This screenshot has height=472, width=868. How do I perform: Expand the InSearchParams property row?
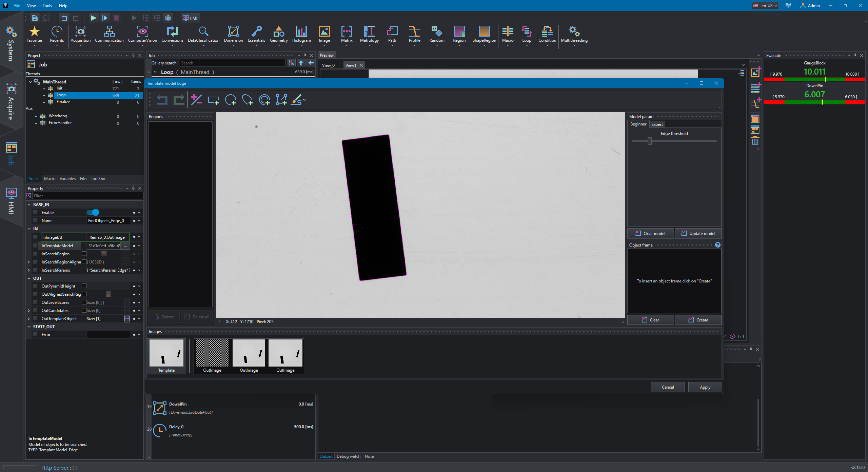click(x=29, y=270)
